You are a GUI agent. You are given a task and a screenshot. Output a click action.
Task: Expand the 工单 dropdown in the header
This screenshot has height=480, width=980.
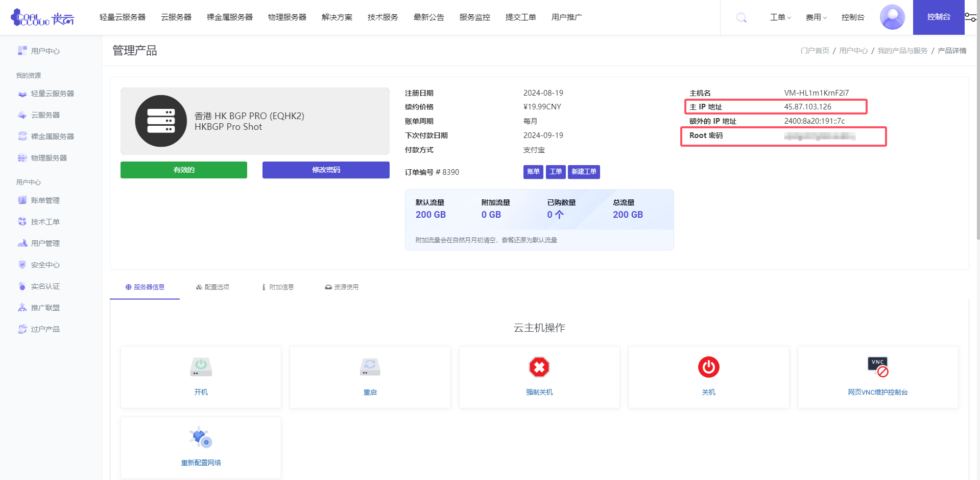click(x=780, y=17)
